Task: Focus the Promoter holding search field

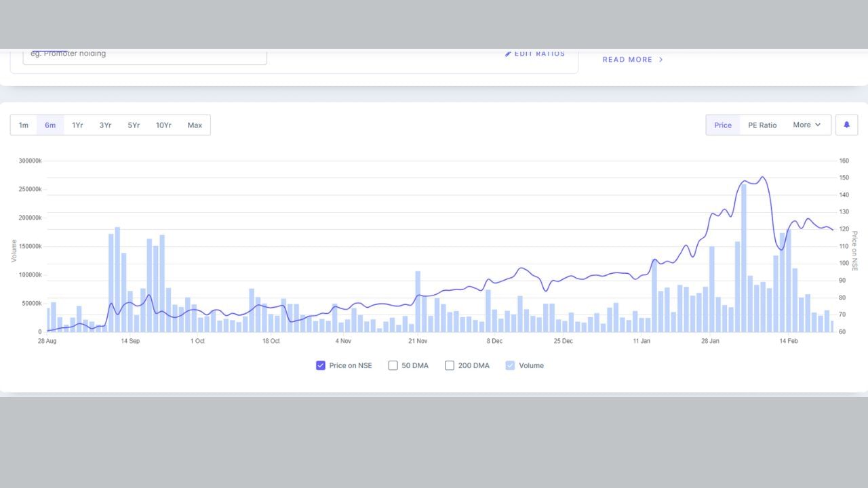Action: coord(145,56)
